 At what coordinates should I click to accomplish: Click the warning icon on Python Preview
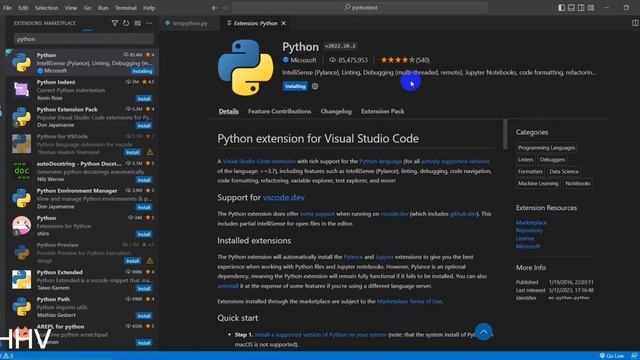(x=150, y=260)
